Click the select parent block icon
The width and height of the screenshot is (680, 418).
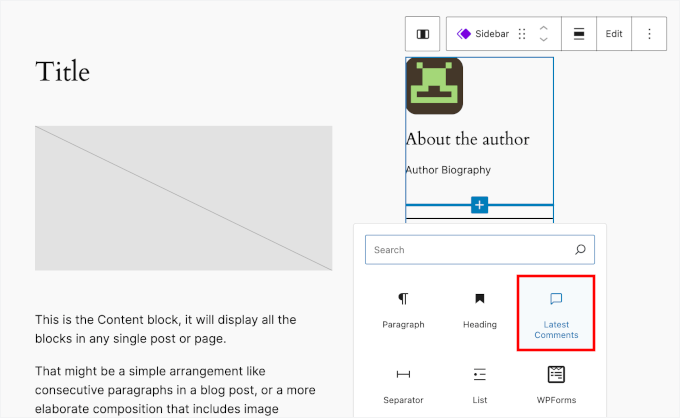pyautogui.click(x=422, y=34)
